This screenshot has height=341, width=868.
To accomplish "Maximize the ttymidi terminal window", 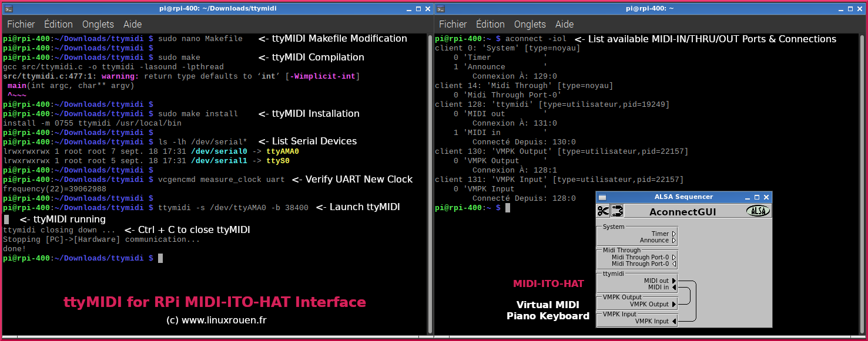I will 418,9.
